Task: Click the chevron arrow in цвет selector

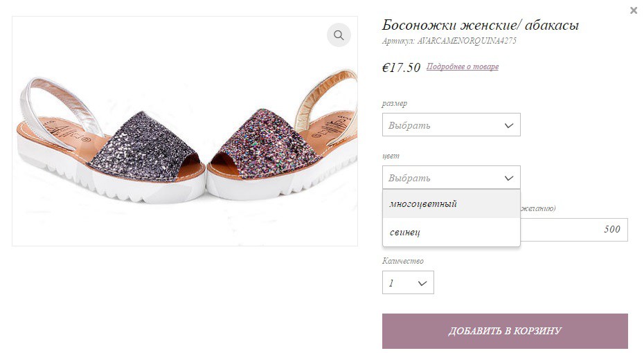Action: [x=509, y=178]
